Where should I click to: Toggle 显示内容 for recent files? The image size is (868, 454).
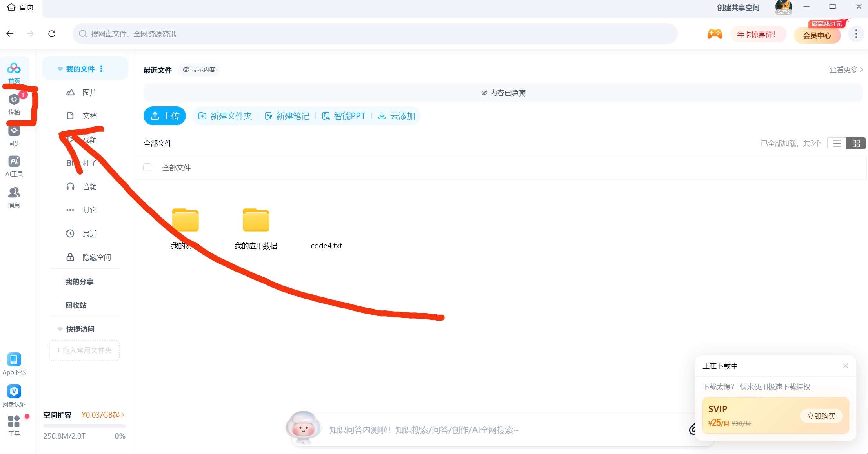coord(199,69)
